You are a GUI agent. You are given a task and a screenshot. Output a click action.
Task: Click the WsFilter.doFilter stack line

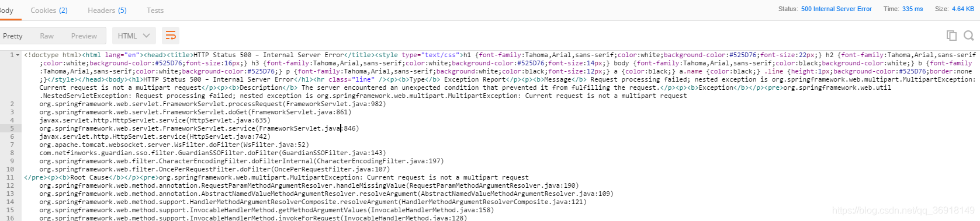click(x=174, y=145)
